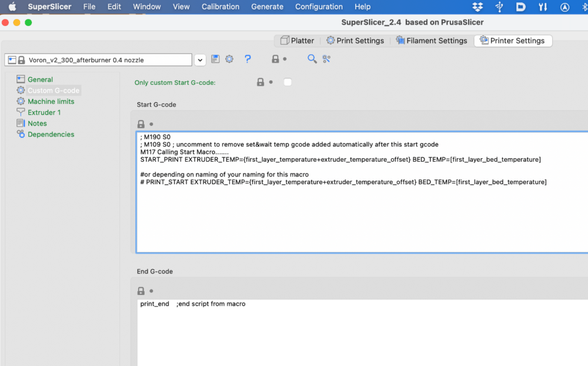Viewport: 588px width, 366px height.
Task: Switch to the Platter tab
Action: tap(298, 41)
